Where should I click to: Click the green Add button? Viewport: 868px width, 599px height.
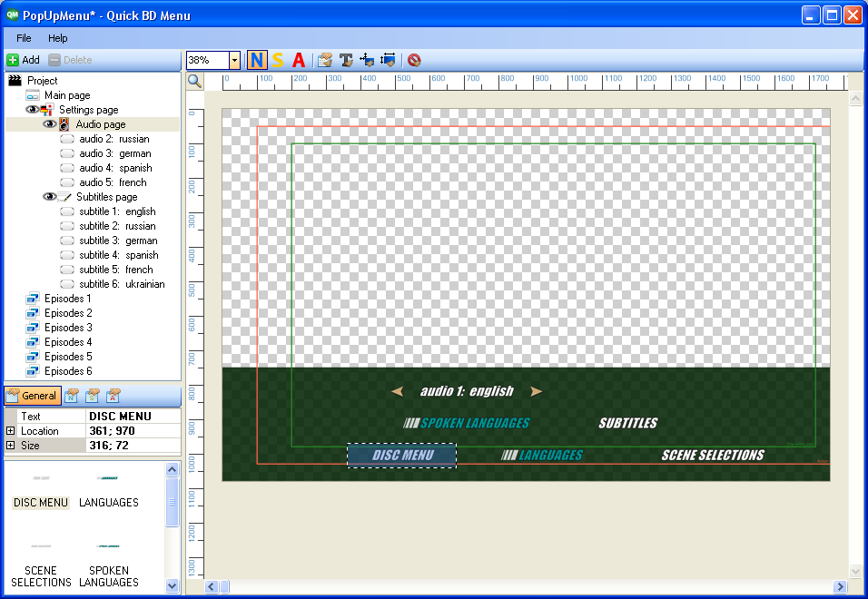[24, 60]
